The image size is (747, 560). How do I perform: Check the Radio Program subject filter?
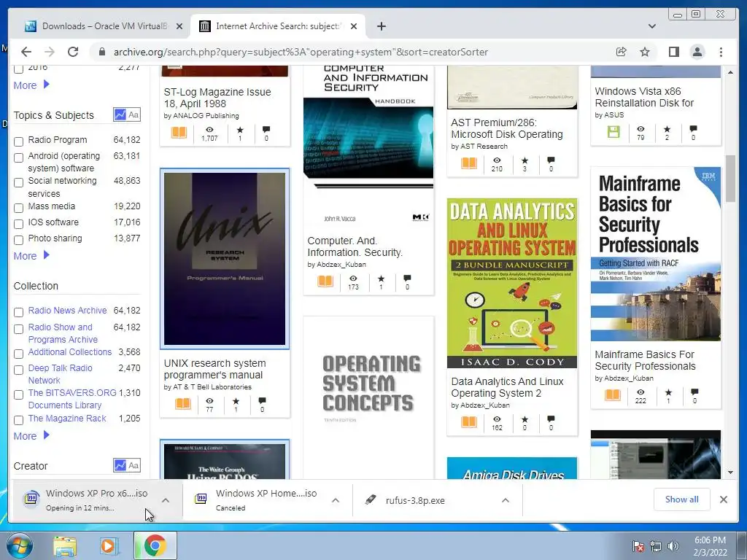(18, 141)
